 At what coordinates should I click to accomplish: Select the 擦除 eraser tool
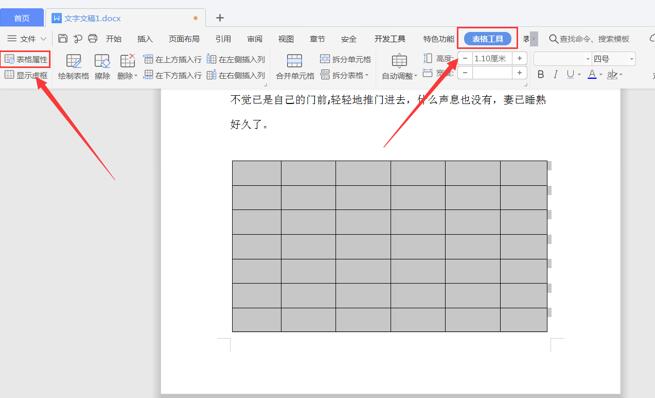click(x=102, y=67)
